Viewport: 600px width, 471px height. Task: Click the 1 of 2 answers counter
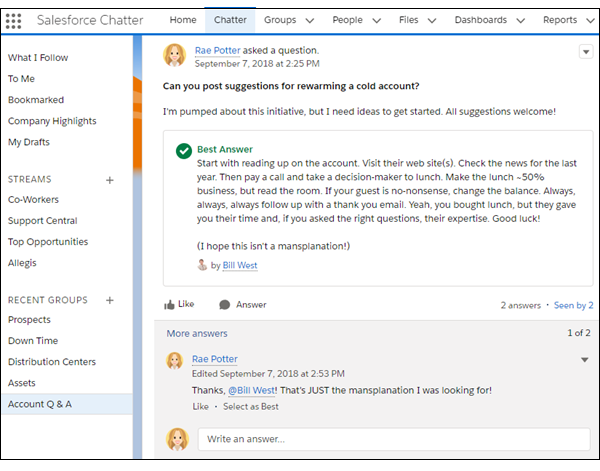(578, 333)
